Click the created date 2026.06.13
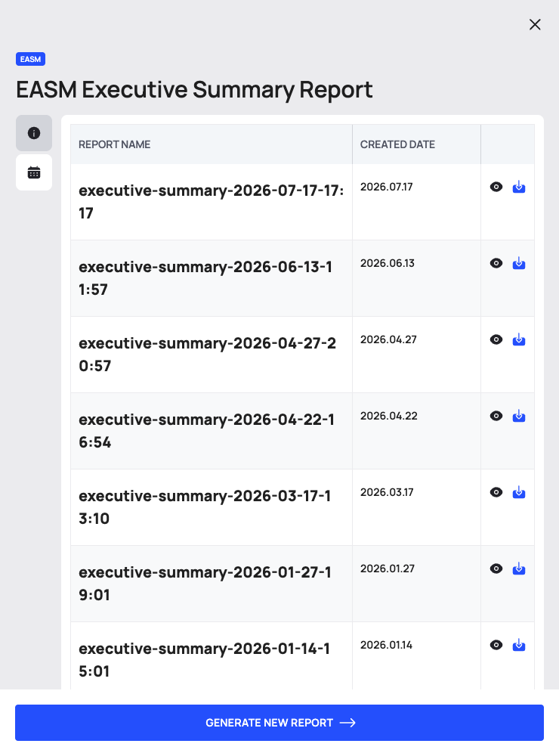Screen dimensions: 559x756 pos(388,263)
